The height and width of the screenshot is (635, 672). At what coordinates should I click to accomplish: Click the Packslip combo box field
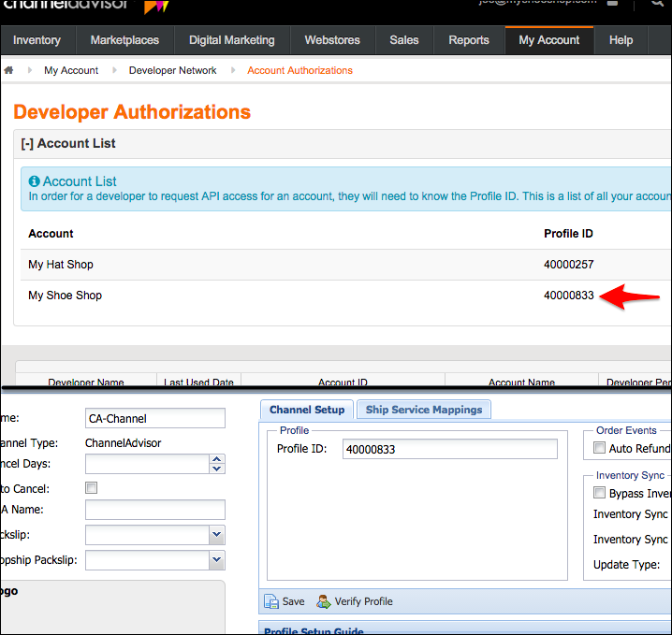point(148,535)
